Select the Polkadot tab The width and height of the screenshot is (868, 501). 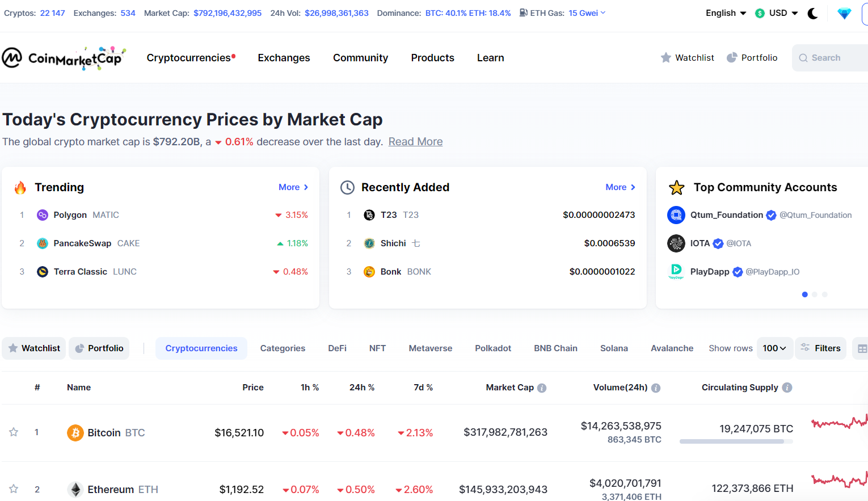(x=493, y=348)
